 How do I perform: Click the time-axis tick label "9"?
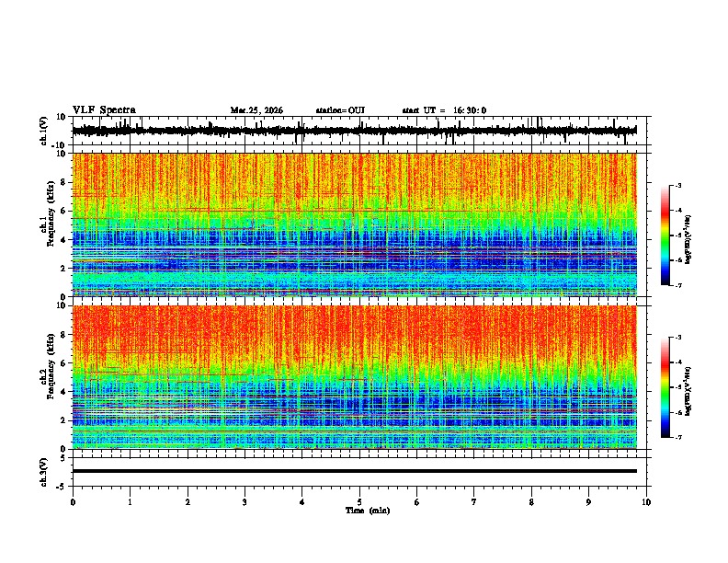(x=588, y=502)
